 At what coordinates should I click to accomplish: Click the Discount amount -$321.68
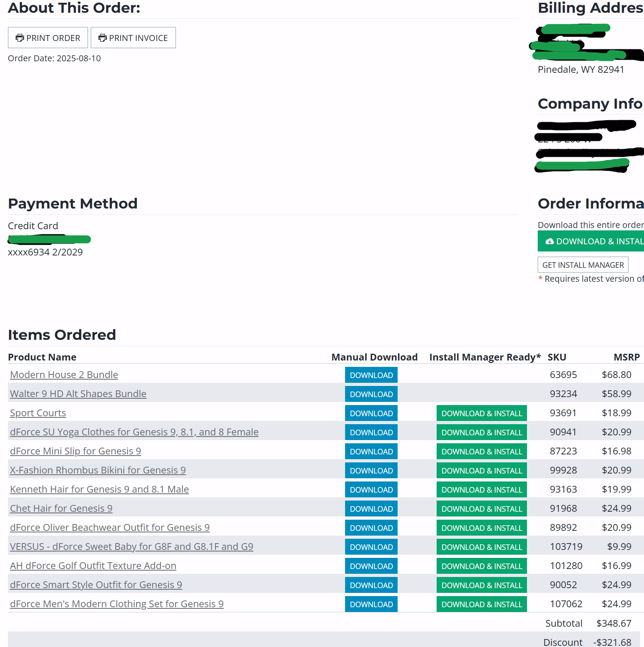tap(612, 642)
